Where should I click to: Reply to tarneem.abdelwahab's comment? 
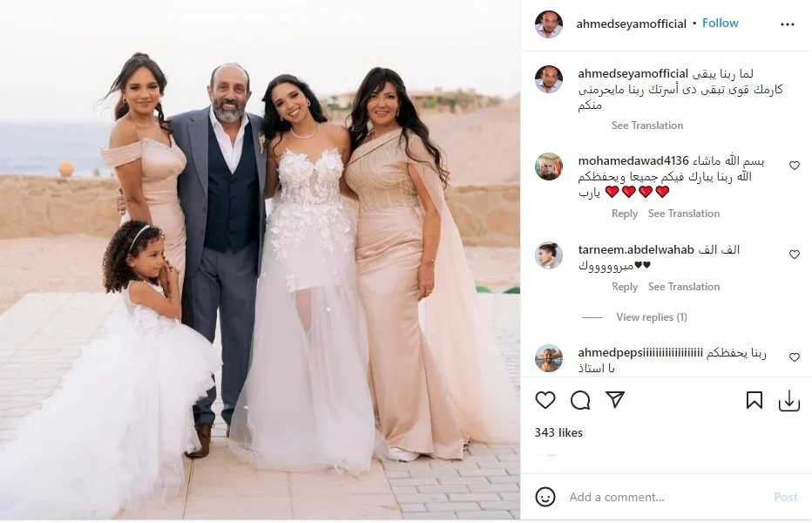pos(625,287)
